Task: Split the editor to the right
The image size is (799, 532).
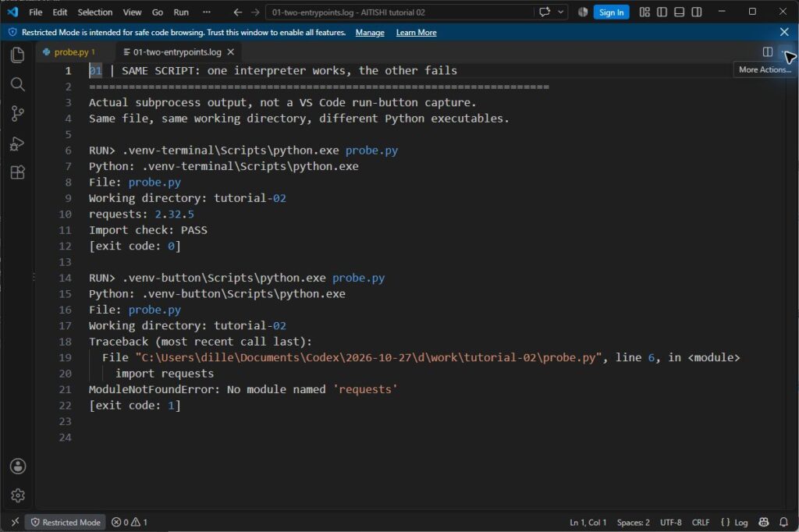Action: [768, 51]
